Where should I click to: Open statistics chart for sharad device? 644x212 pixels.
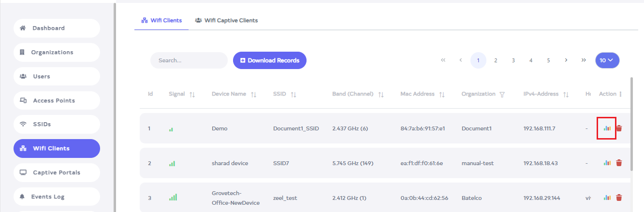coord(607,163)
